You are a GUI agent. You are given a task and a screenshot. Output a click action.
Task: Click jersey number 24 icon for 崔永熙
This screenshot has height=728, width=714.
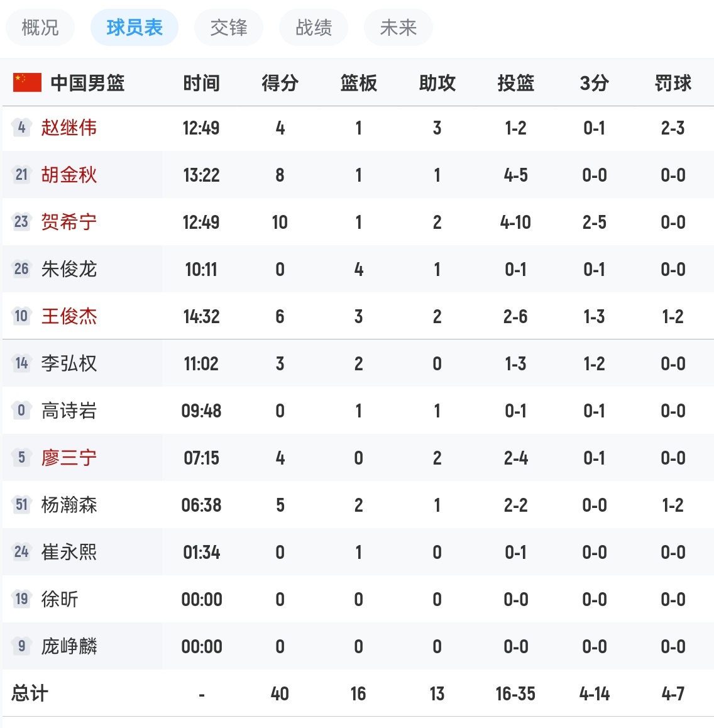coord(21,551)
